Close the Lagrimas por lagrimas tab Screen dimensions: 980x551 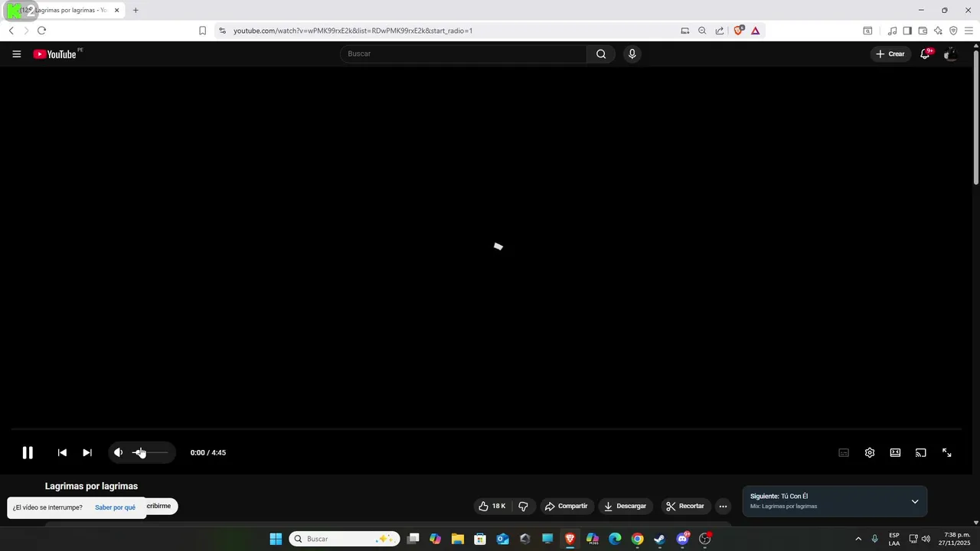tap(116, 10)
